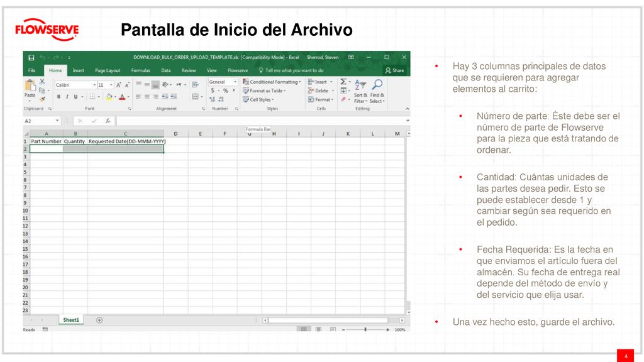Click the Increase Decimal icon
Viewport: 644px width, 362px height.
tap(213, 99)
